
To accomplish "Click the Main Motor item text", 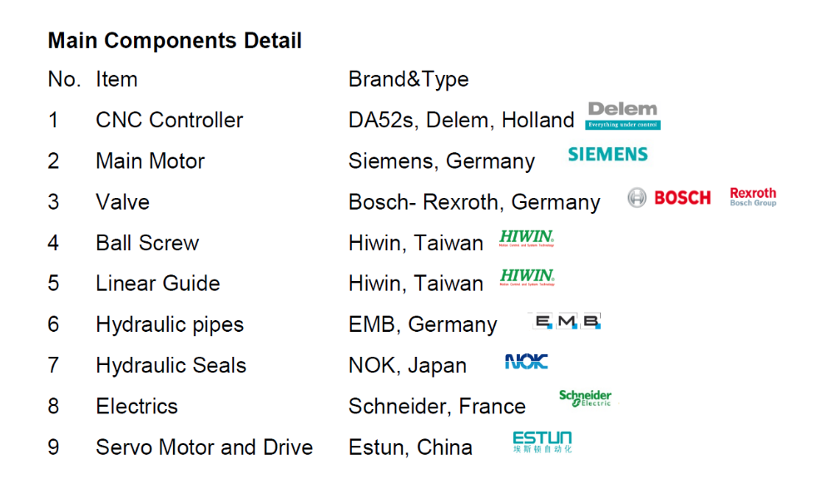I will point(150,161).
